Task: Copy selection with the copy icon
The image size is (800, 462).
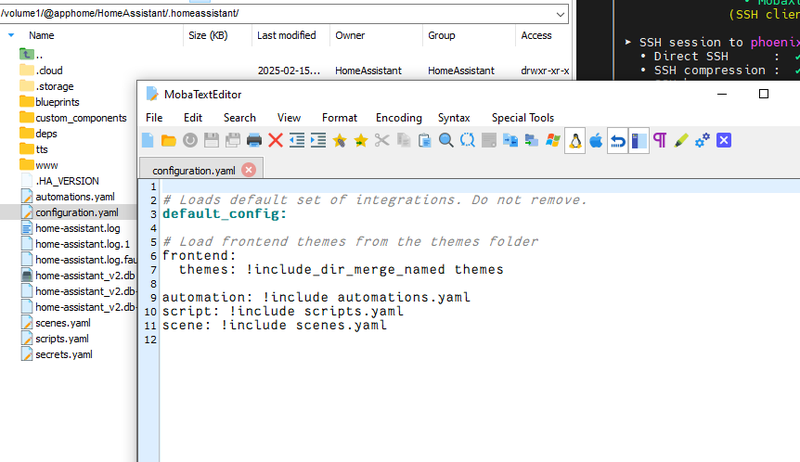Action: click(404, 140)
